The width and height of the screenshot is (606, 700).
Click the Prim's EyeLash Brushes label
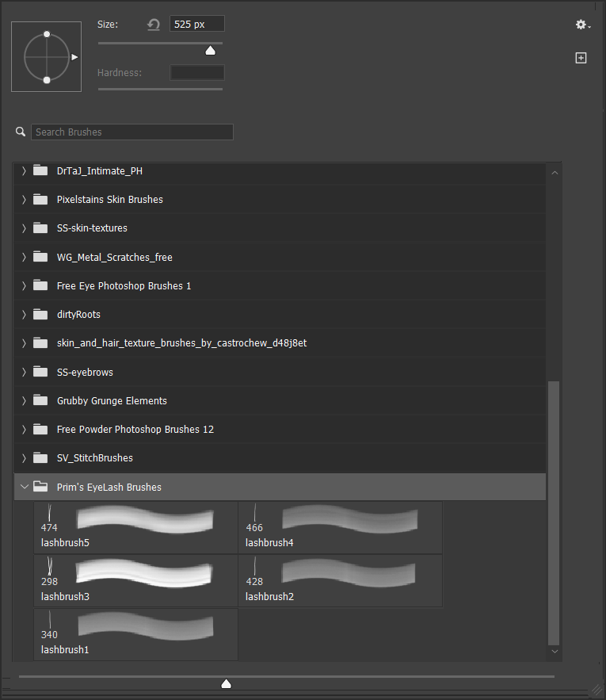(109, 487)
